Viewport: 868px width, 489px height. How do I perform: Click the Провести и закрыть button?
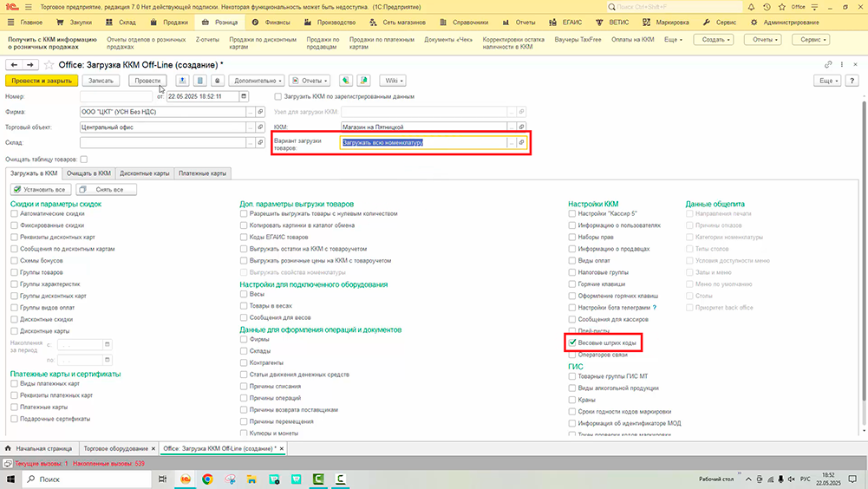42,81
